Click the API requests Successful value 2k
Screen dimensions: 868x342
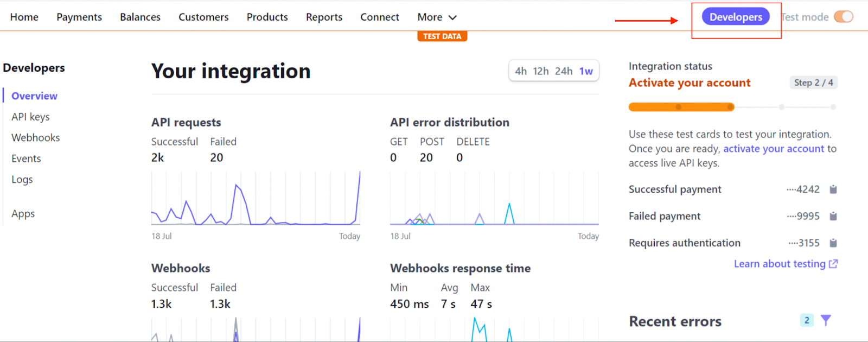157,158
